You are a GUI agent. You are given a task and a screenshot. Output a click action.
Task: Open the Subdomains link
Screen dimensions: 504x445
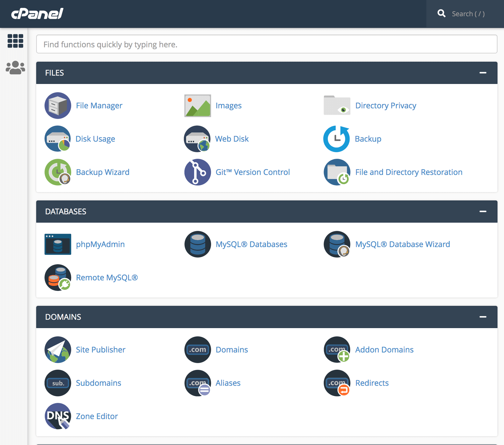click(99, 383)
